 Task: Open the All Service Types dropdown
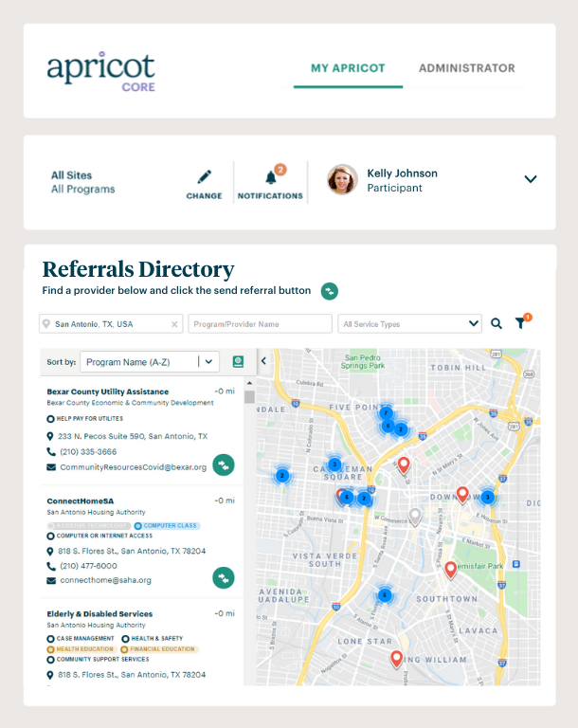[409, 324]
